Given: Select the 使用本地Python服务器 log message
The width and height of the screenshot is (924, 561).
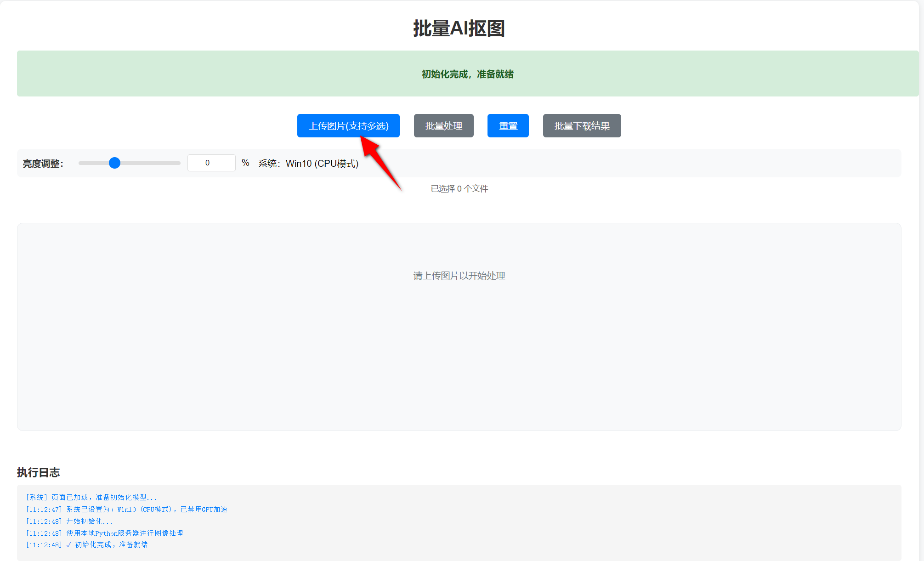Looking at the screenshot, I should pos(104,533).
